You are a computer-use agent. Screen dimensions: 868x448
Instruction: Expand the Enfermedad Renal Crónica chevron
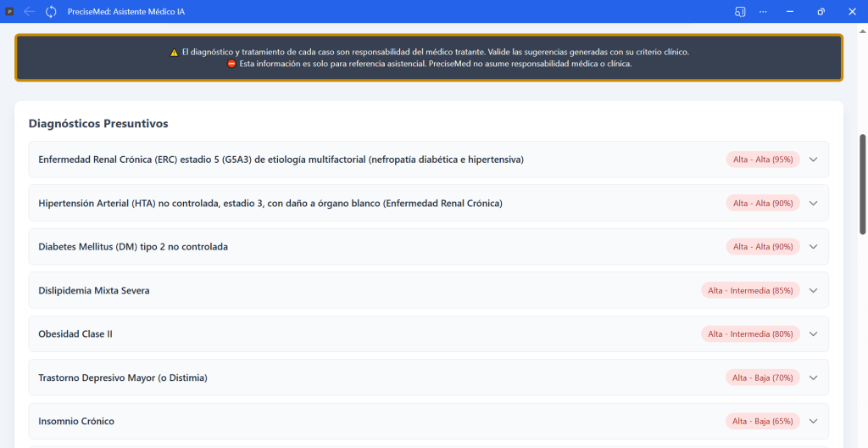814,160
